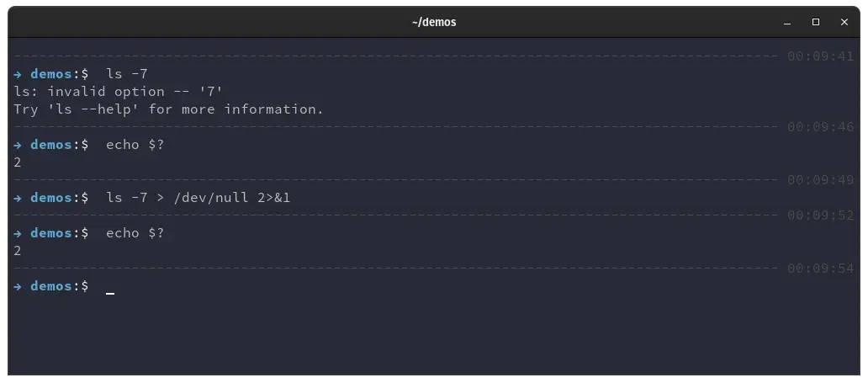Click the first 'echo $?' command
Screen dimensions: 868x383
(135, 145)
